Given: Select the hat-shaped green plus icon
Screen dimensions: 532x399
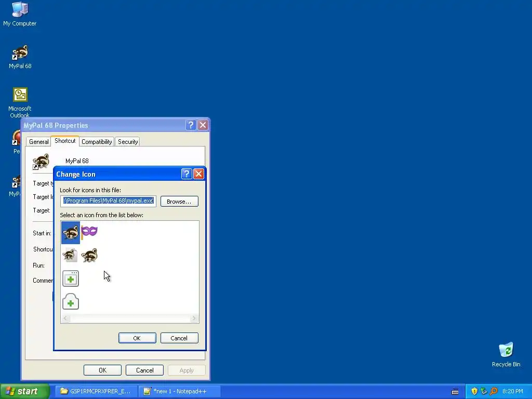Looking at the screenshot, I should click(71, 302).
